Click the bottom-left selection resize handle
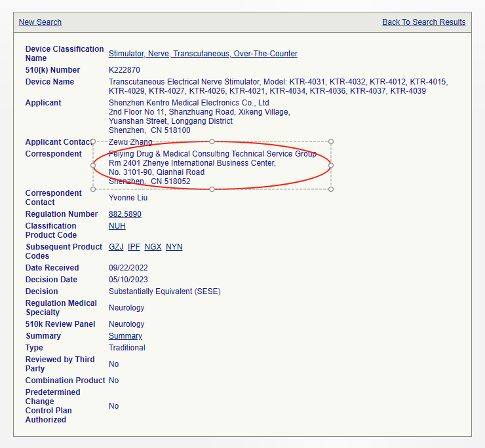This screenshot has height=448, width=485. tap(93, 189)
